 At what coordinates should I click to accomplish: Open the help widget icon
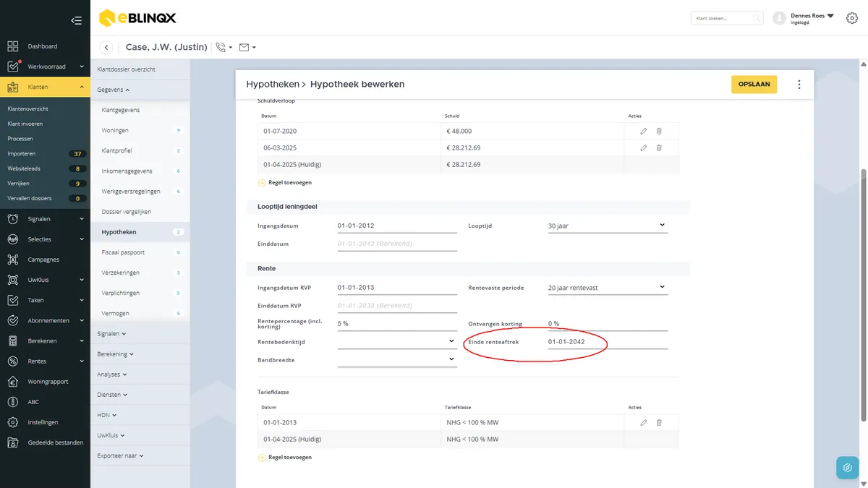click(x=848, y=468)
